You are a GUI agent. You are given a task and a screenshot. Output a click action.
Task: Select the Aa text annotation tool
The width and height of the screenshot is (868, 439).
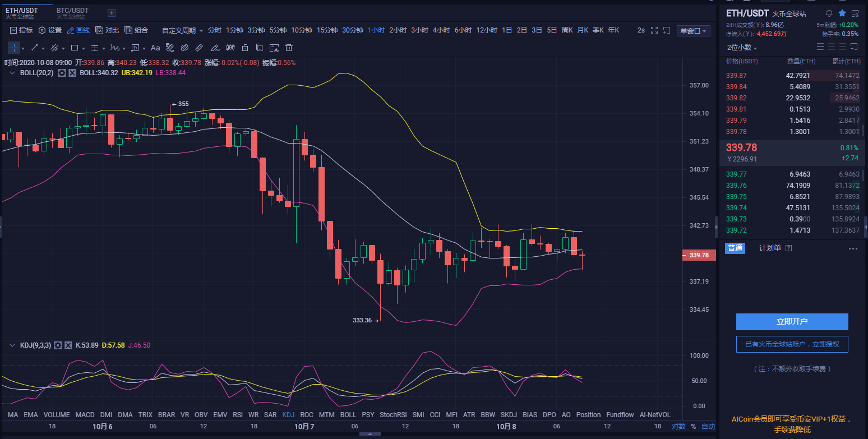pos(155,48)
